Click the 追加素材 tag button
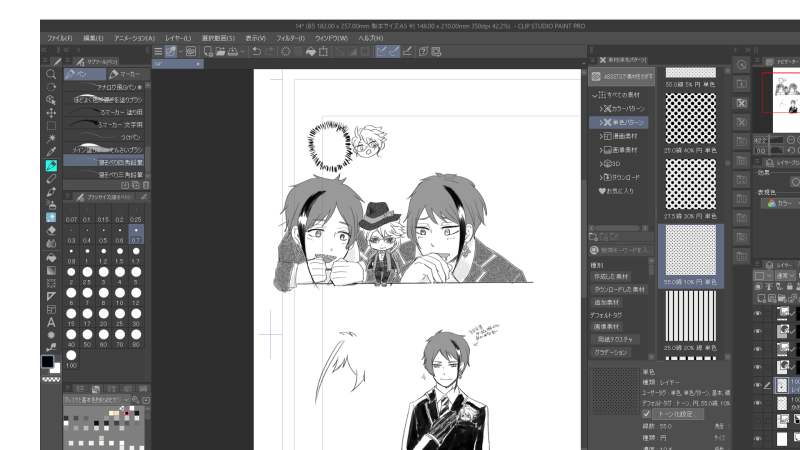800x450 pixels. (607, 303)
